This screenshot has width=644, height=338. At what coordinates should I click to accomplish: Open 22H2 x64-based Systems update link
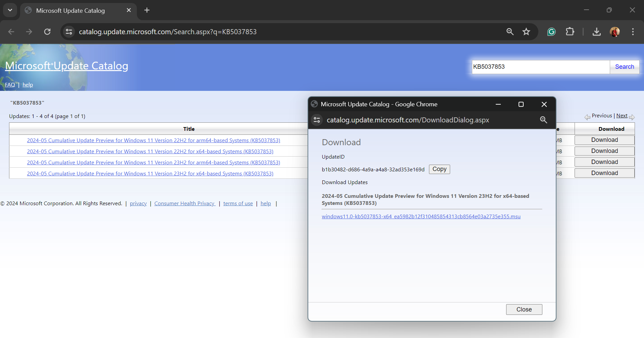click(x=150, y=151)
